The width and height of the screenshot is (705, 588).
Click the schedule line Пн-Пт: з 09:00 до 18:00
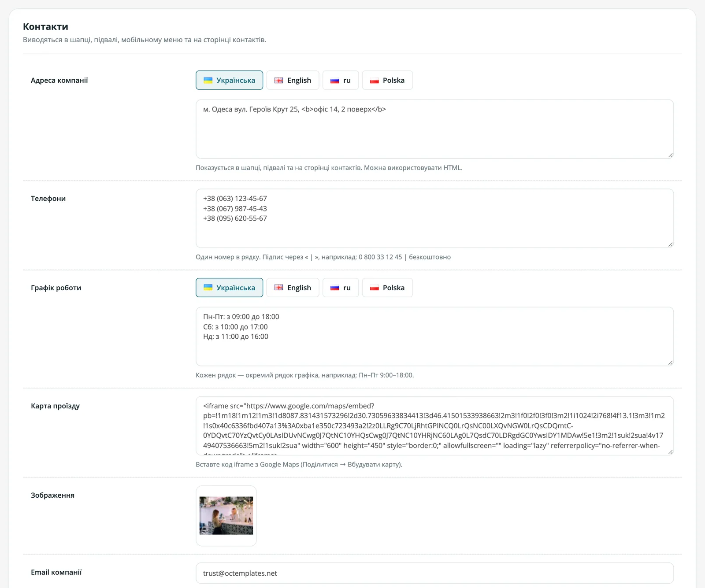coord(241,317)
